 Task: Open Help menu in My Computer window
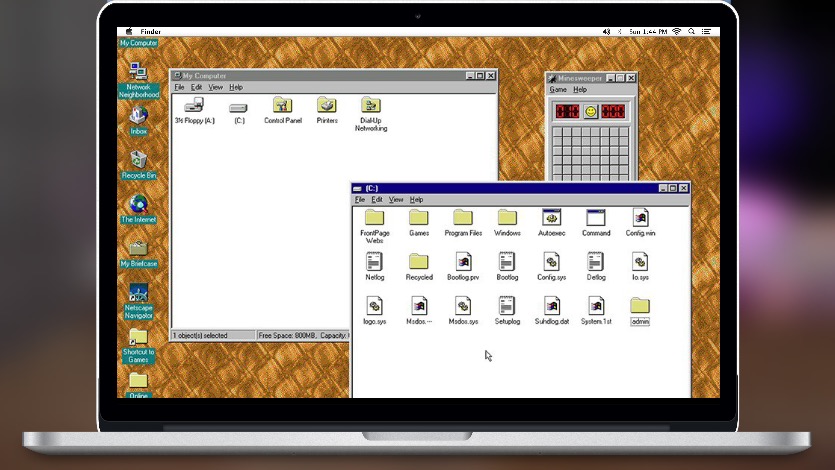pos(236,87)
